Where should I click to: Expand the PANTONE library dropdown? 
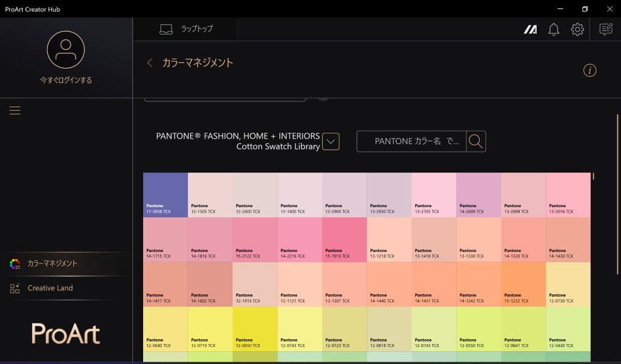331,142
